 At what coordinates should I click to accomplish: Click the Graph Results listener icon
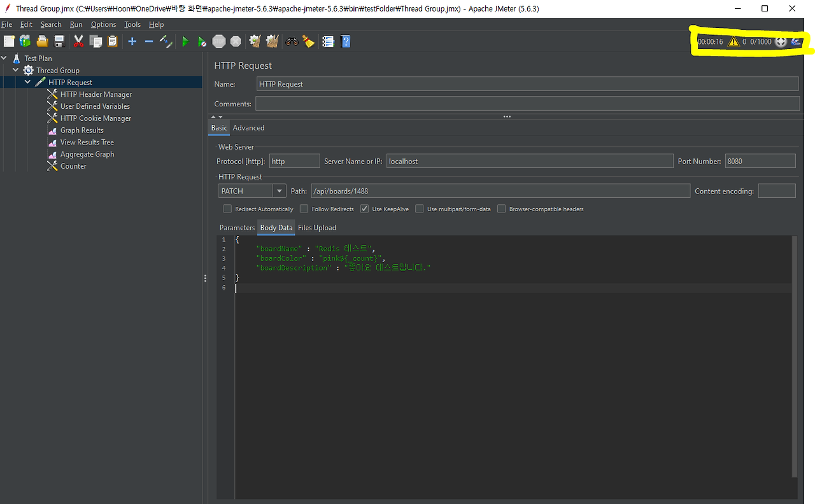pyautogui.click(x=52, y=130)
